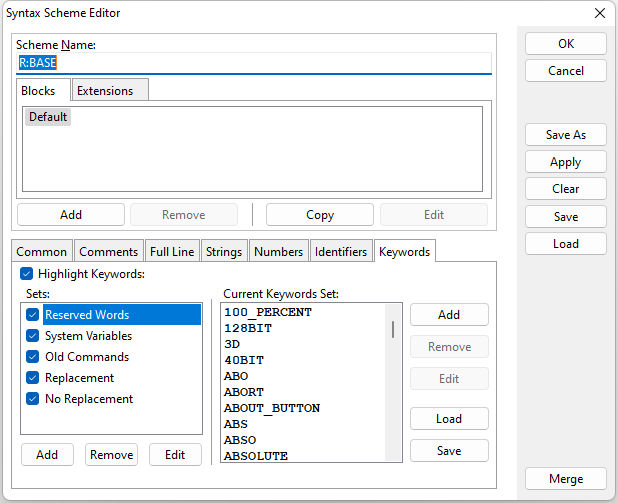Toggle the Highlight Keywords checkbox
Image resolution: width=618 pixels, height=503 pixels.
tap(26, 274)
